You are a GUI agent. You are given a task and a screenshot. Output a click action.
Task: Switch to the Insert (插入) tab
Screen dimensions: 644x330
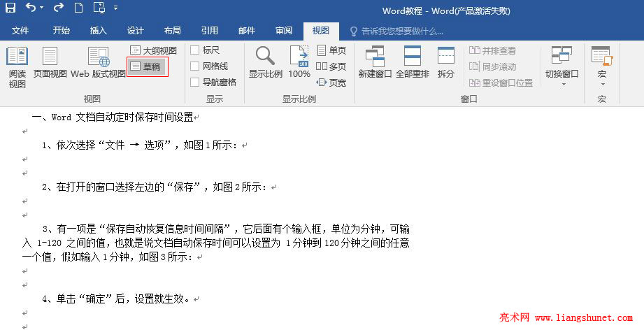(98, 31)
